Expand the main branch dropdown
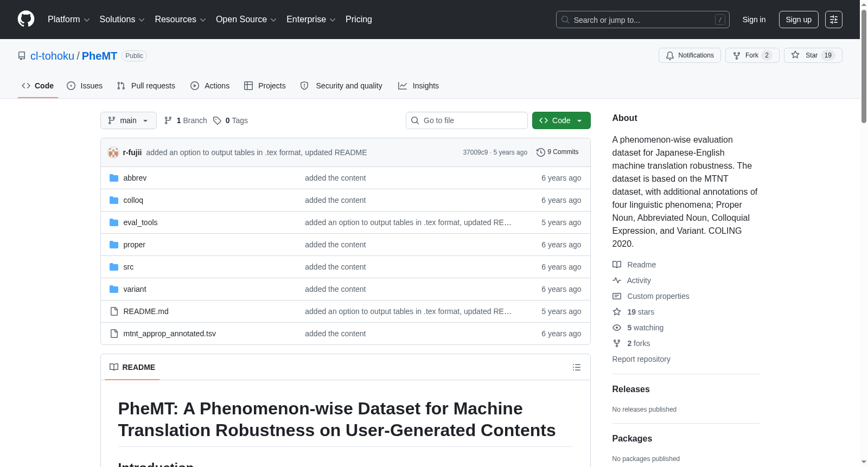This screenshot has height=467, width=868. coord(128,120)
